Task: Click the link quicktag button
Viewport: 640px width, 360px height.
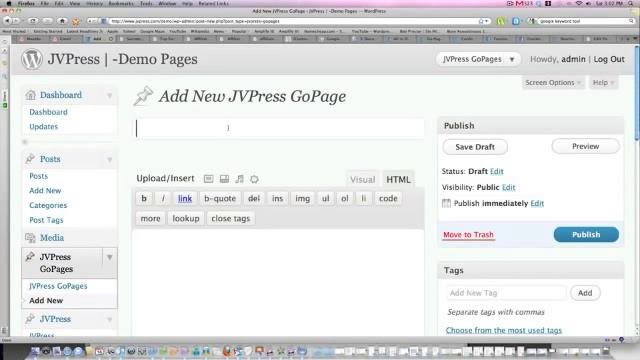Action: [x=185, y=198]
